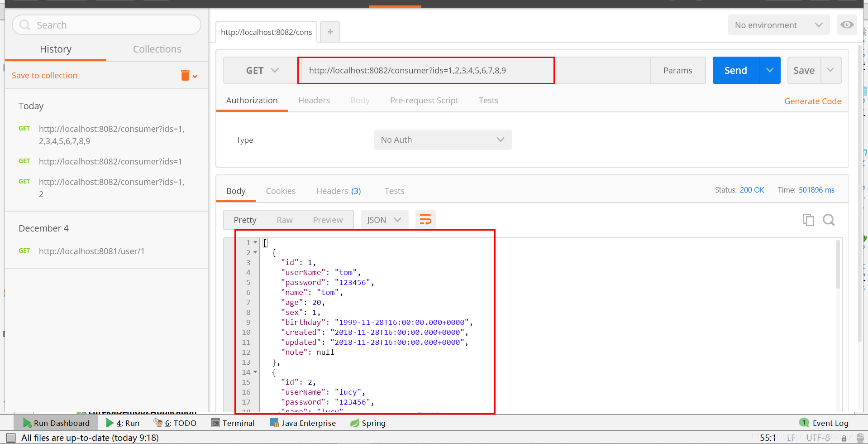Select the response Body tab
This screenshot has height=444, width=868.
[x=236, y=191]
